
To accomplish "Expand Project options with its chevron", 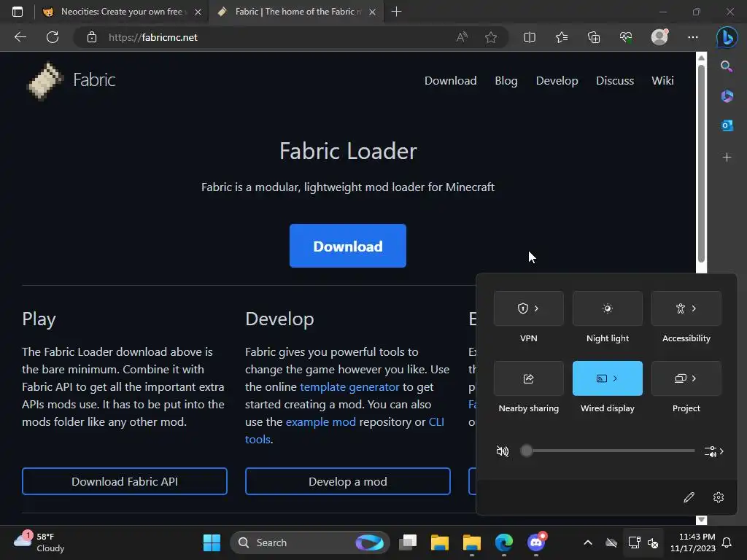I will click(694, 378).
